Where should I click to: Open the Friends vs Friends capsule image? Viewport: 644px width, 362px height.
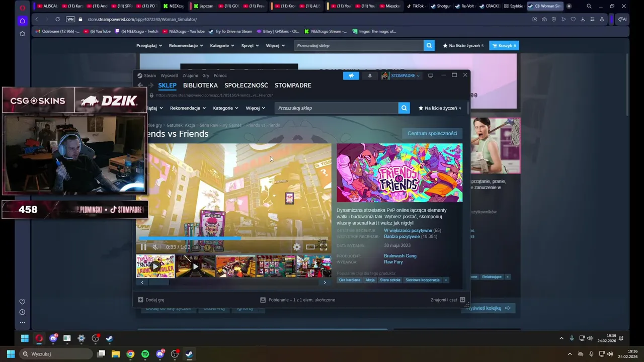point(399,173)
